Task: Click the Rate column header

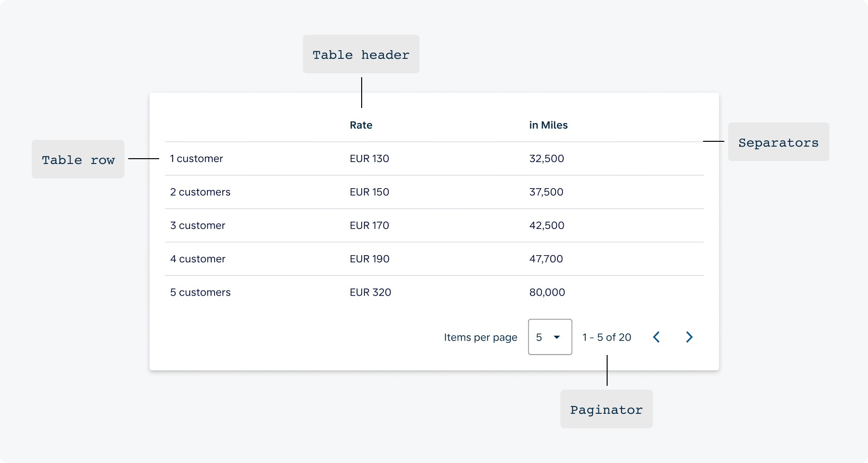Action: [361, 125]
